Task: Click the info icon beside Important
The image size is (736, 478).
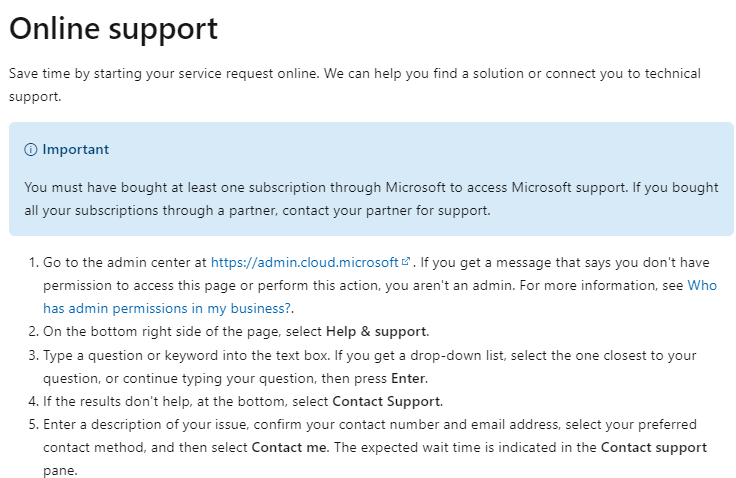Action: 30,150
